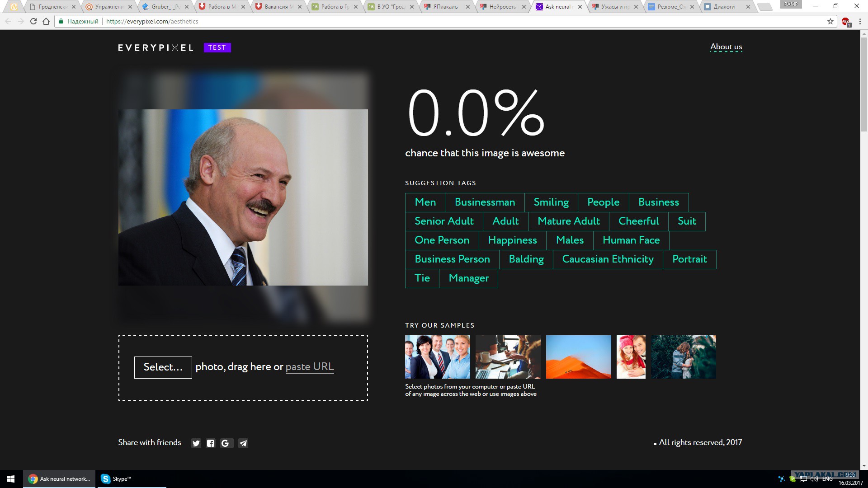
Task: Open the About us link
Action: (726, 47)
